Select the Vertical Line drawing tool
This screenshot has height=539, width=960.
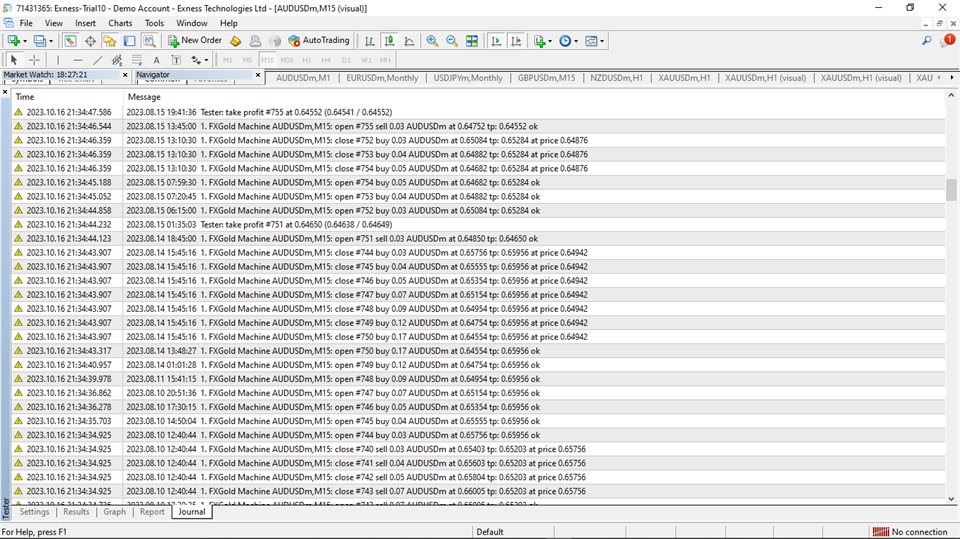[58, 60]
